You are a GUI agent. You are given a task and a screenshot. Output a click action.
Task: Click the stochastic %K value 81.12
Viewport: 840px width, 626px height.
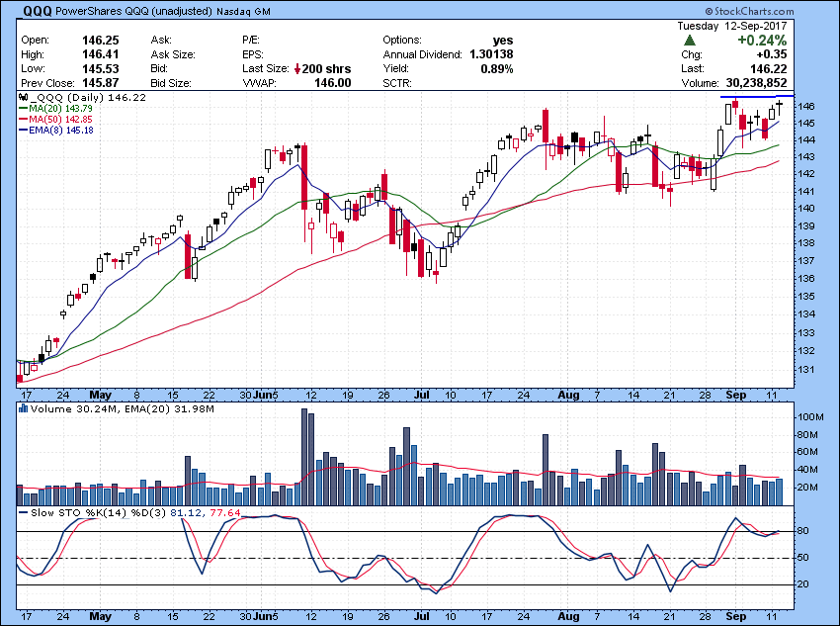186,513
